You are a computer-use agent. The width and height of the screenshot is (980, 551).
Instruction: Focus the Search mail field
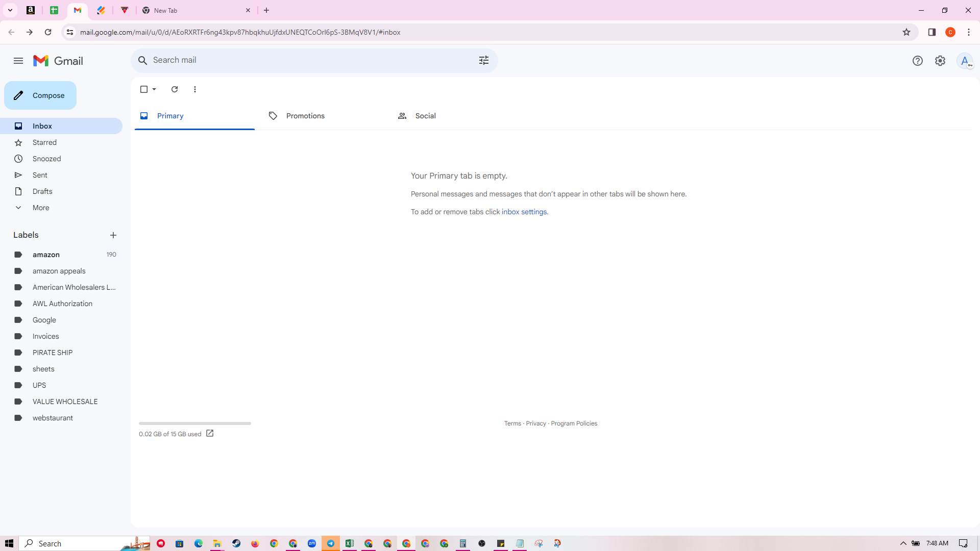(x=311, y=60)
